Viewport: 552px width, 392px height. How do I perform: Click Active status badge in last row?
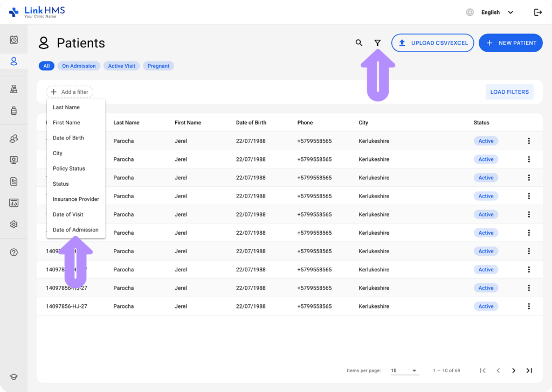pyautogui.click(x=486, y=306)
